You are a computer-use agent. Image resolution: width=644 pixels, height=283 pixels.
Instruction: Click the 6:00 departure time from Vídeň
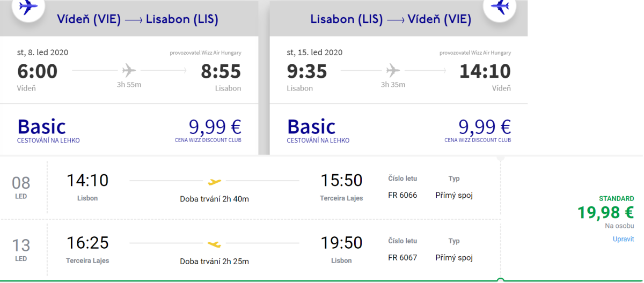tap(38, 71)
